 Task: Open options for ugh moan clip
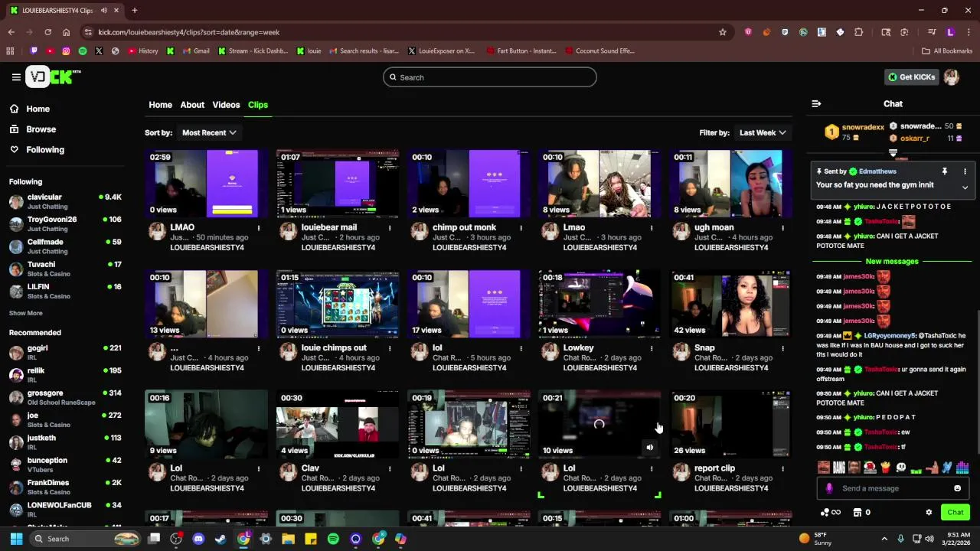[x=782, y=227]
